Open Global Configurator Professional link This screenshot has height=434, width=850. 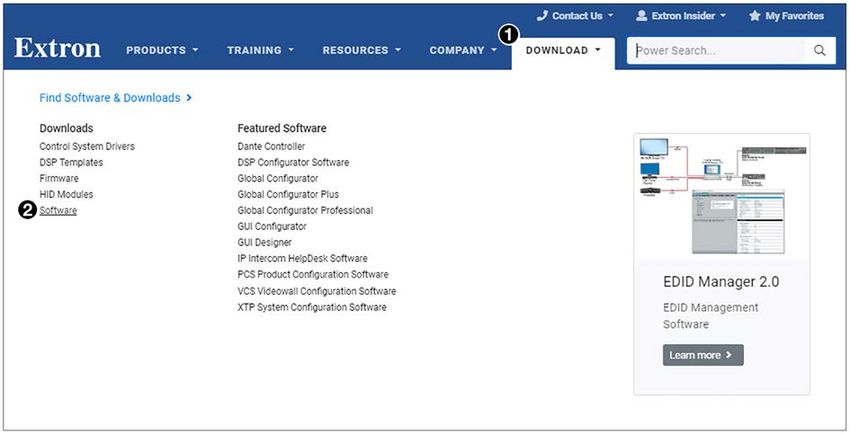coord(305,210)
